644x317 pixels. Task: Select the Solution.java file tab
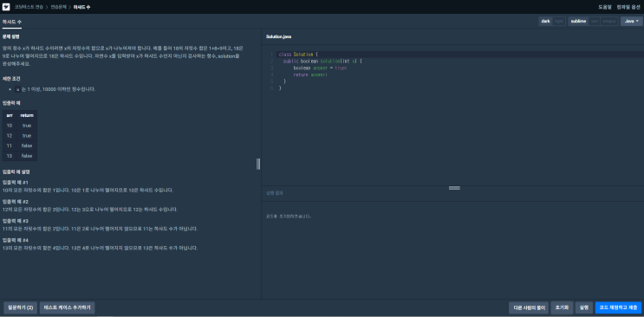point(278,37)
